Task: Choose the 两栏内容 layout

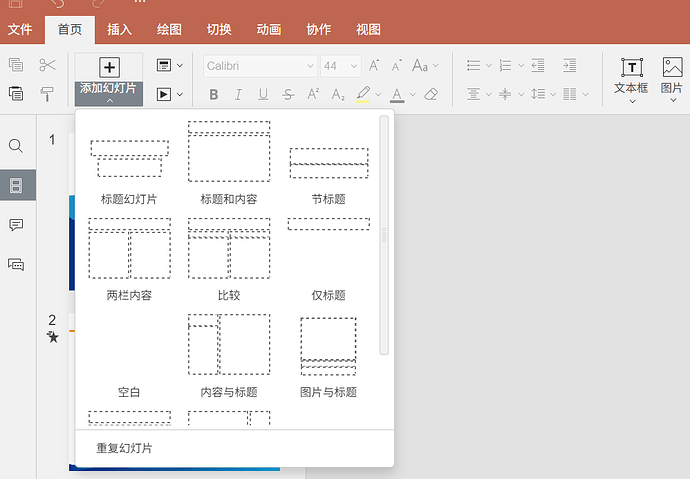Action: point(129,260)
